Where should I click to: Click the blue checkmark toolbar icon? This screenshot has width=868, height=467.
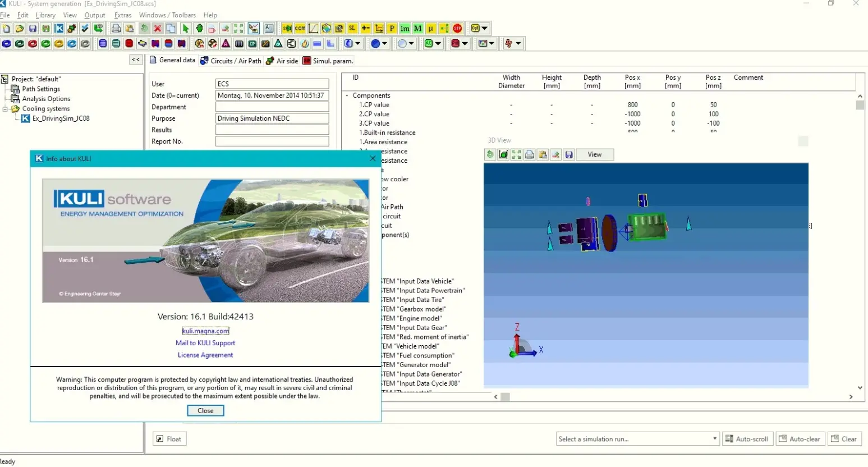(85, 28)
